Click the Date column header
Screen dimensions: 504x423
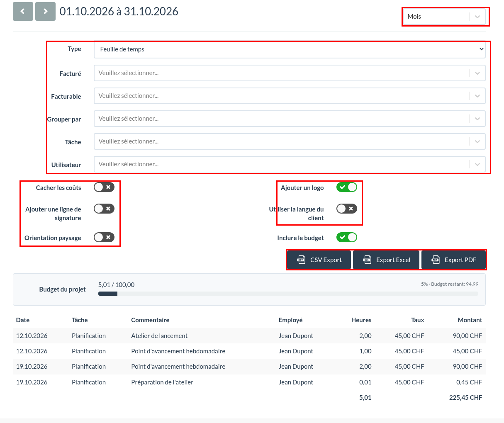coord(23,320)
